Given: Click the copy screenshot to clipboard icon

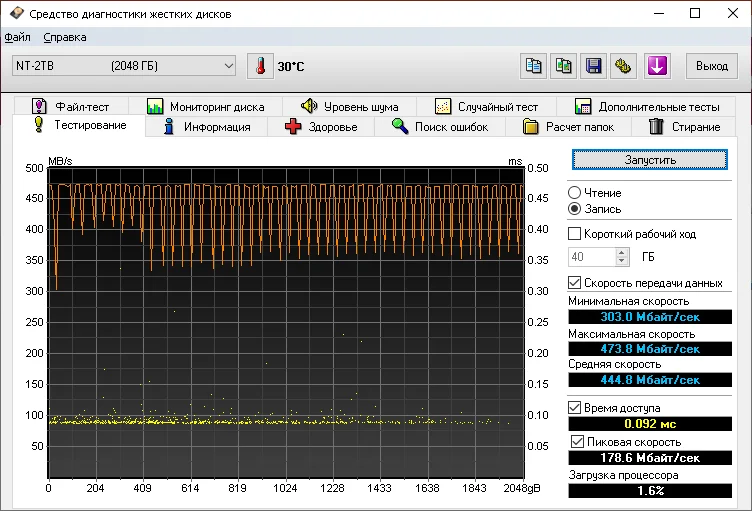Looking at the screenshot, I should point(564,66).
